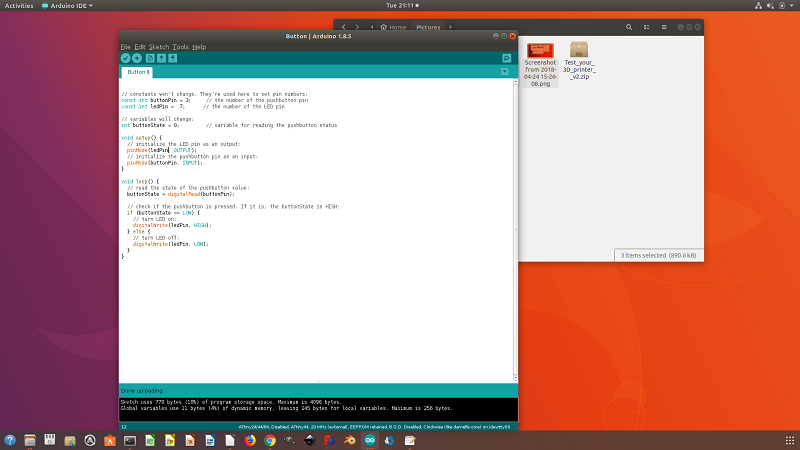Click the 'const int buttonPin' code line
800x450 pixels.
[214, 101]
